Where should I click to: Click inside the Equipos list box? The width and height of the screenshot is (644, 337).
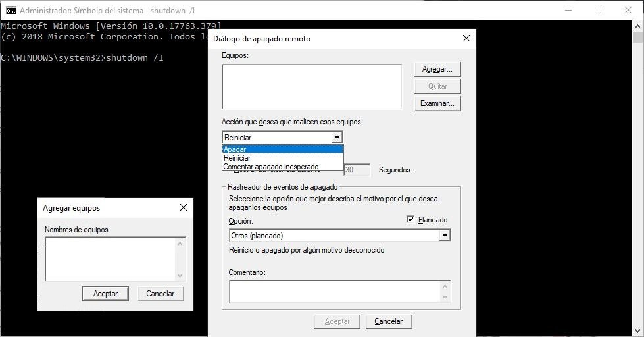tap(312, 87)
